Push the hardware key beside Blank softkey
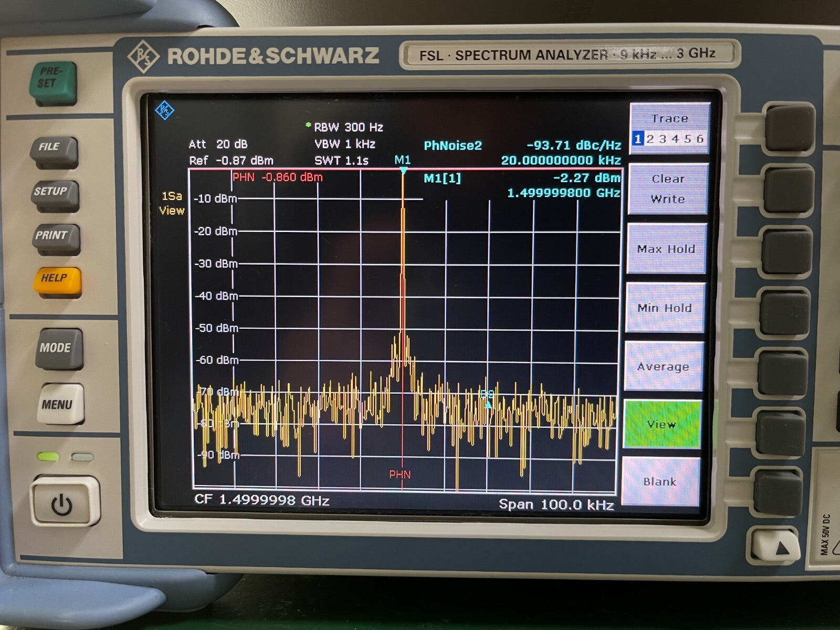This screenshot has width=840, height=630. point(778,493)
